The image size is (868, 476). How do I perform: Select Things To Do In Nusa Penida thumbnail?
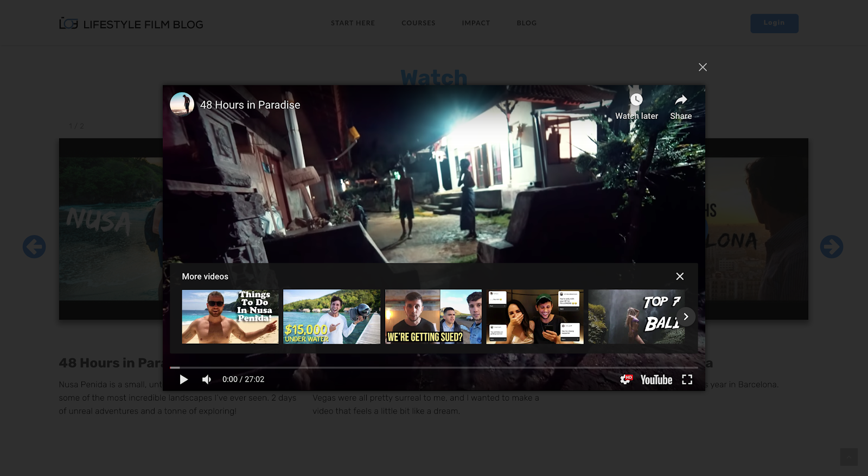coord(230,316)
